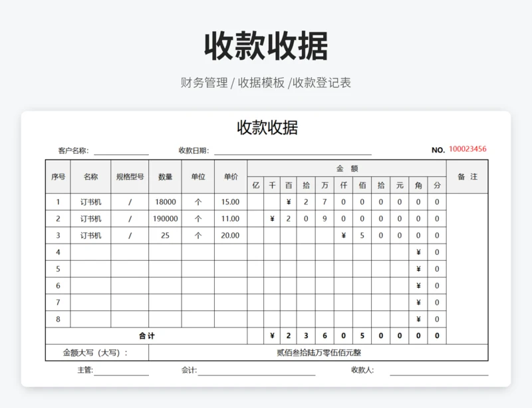Screen dimensions: 532x408
Task: Click the 合计 total row label
Action: click(146, 336)
